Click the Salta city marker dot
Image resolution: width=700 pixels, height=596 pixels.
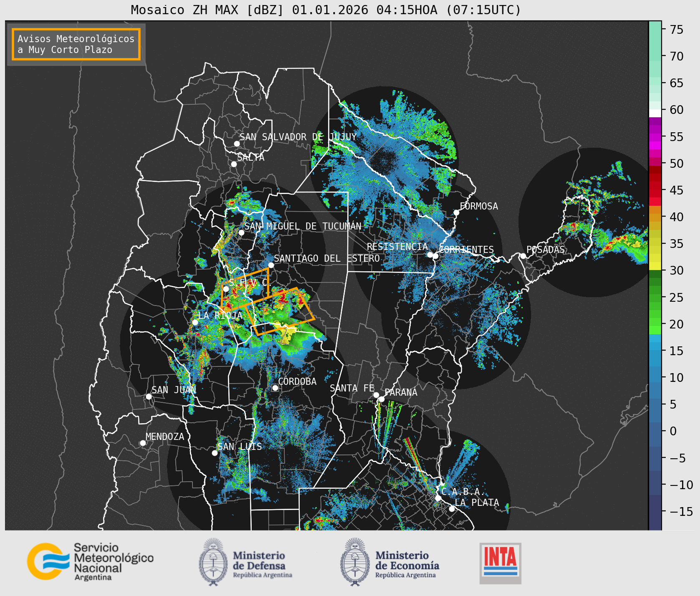tap(234, 164)
